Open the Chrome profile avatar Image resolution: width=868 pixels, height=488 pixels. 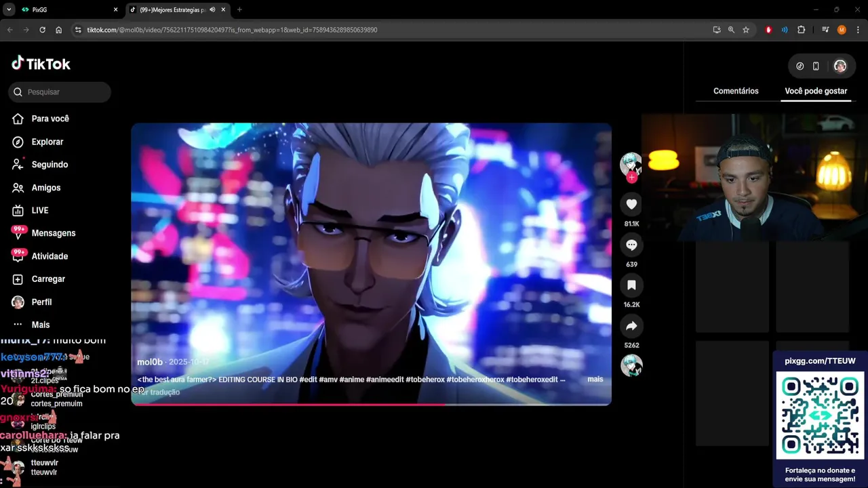coord(842,30)
